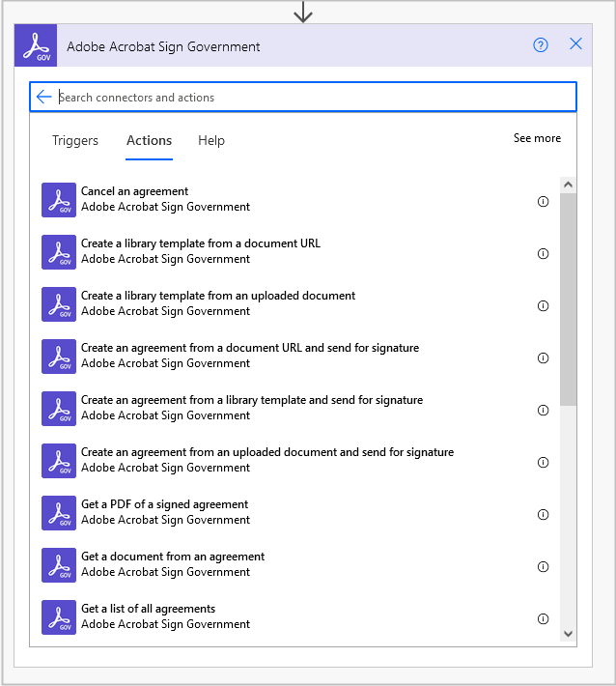616x686 pixels.
Task: Click the back arrow in the search box
Action: [x=43, y=97]
